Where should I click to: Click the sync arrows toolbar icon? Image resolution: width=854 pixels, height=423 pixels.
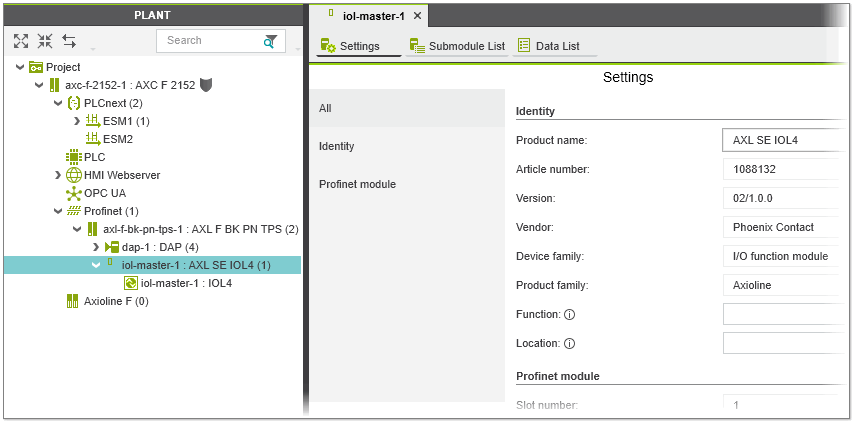click(69, 41)
